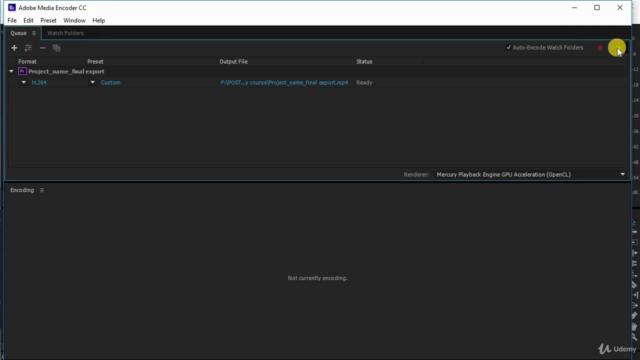Open the Queue panel menu icon
Screen dimensions: 640x360
click(x=34, y=33)
